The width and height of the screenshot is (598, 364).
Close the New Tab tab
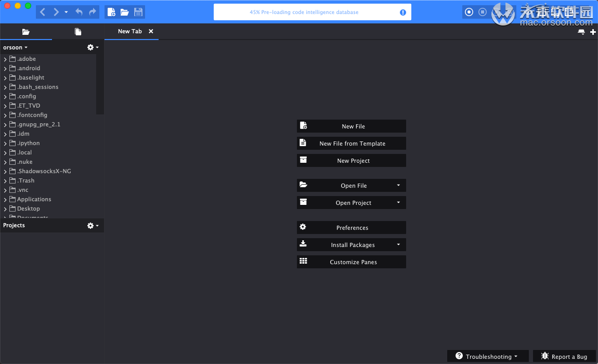click(151, 31)
